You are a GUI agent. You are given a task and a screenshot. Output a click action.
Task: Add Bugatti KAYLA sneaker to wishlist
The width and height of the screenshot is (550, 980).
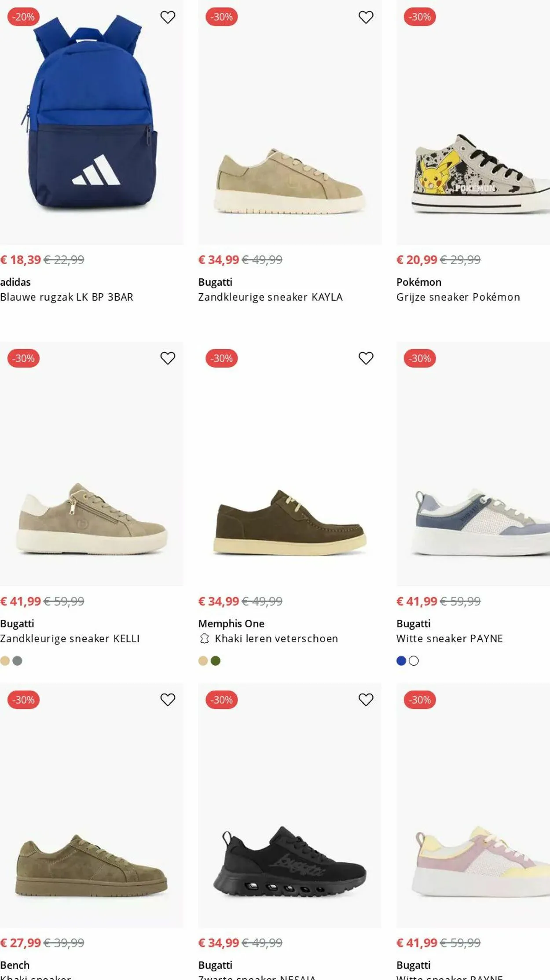(366, 17)
